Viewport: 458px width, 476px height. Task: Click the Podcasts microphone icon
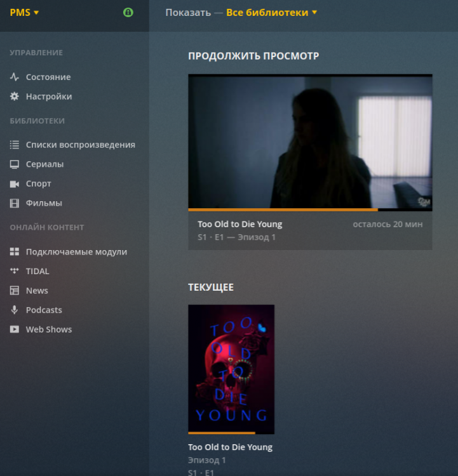pyautogui.click(x=15, y=310)
